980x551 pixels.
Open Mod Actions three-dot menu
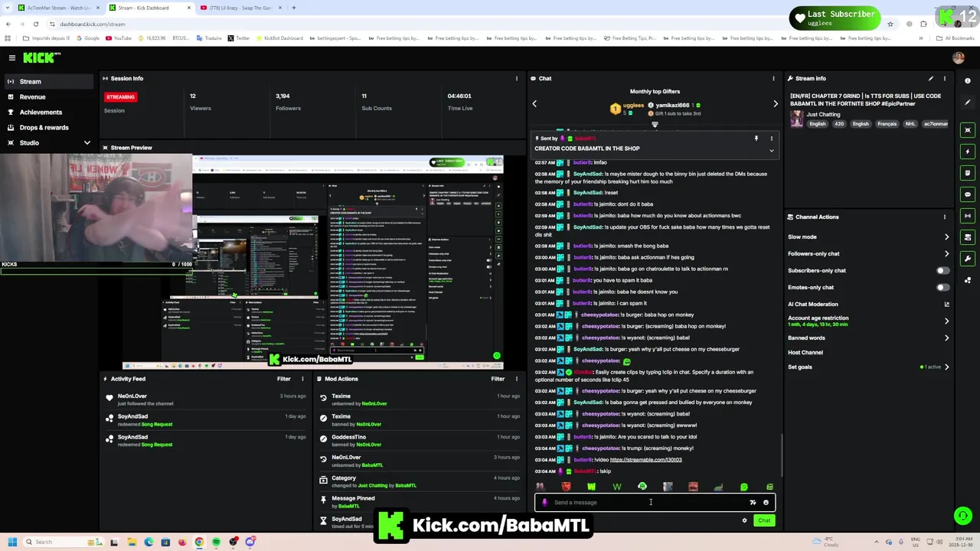coord(517,379)
